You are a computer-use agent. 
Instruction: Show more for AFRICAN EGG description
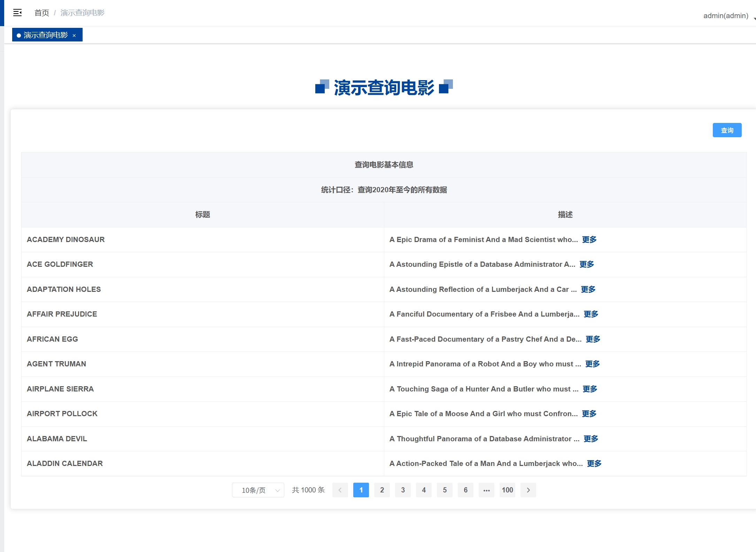coord(593,339)
